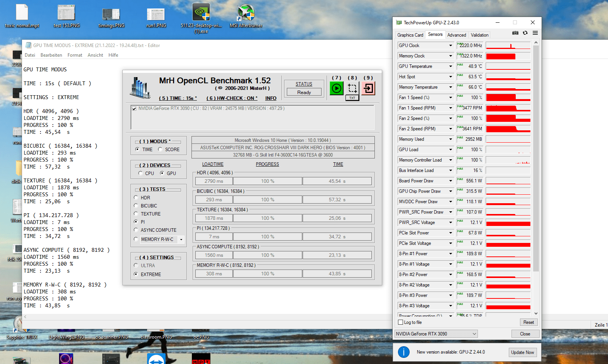Click (6) HW-CHECK : ON link
This screenshot has width=608, height=364.
click(x=232, y=98)
